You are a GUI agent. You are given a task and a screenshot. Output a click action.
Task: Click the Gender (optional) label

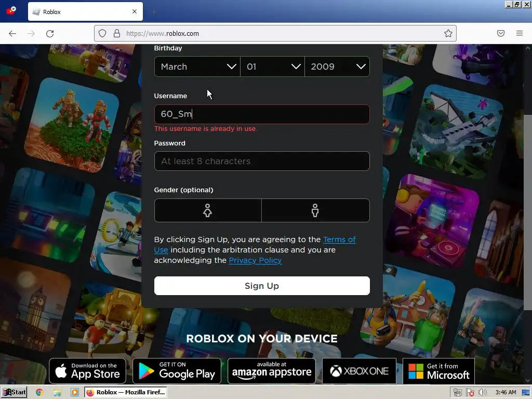tap(183, 190)
